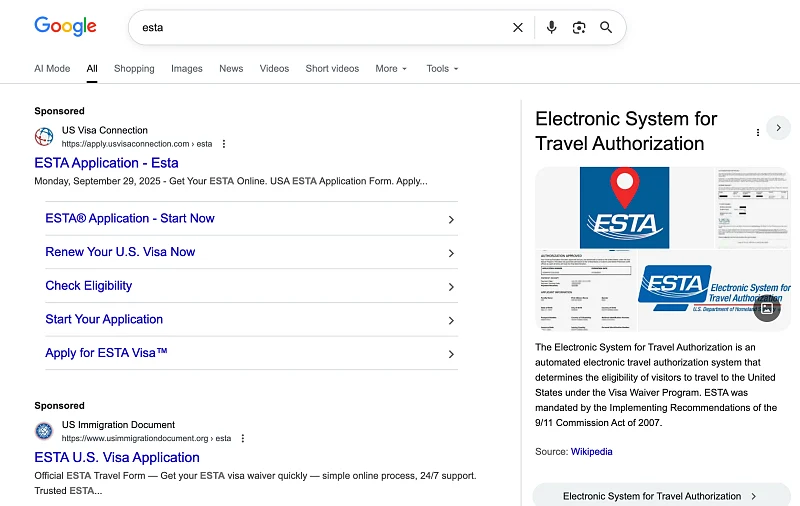The height and width of the screenshot is (506, 800).
Task: Follow the Wikipedia source link
Action: tap(591, 452)
